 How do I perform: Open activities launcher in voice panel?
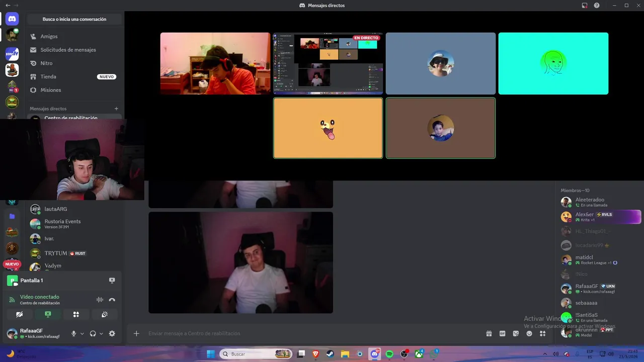coord(76,314)
